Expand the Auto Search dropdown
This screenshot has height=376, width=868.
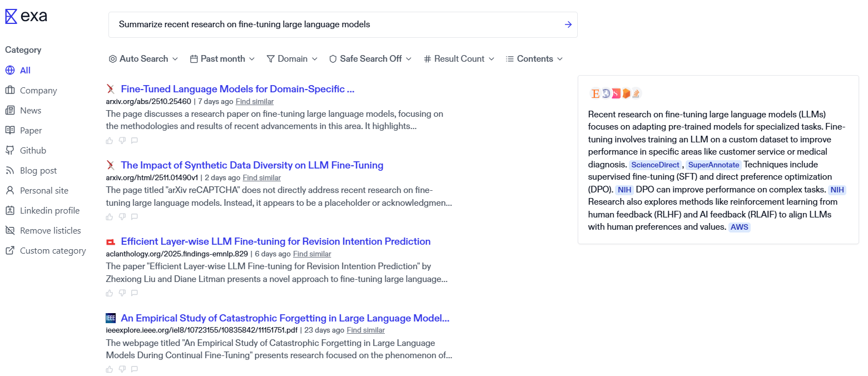143,59
